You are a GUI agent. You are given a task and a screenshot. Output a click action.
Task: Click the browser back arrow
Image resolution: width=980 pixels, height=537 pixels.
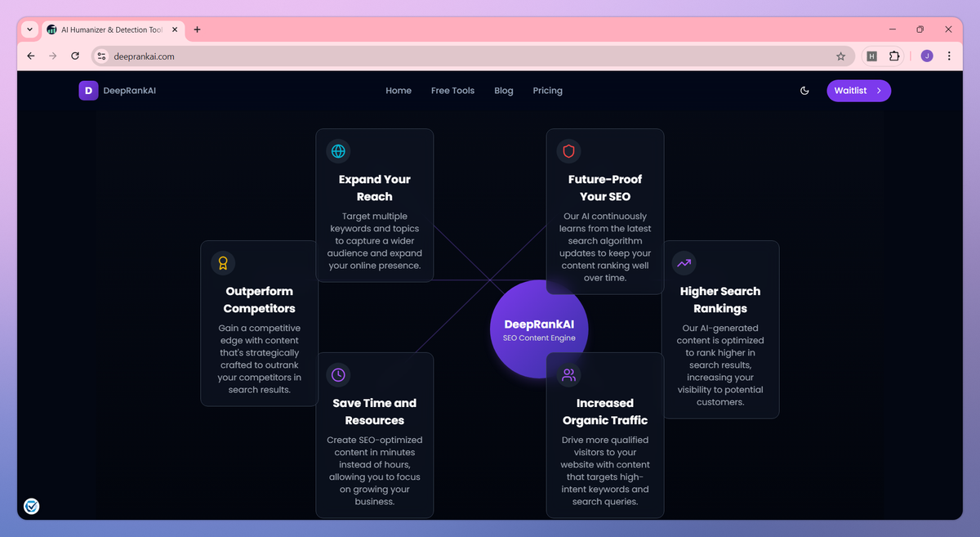click(x=31, y=56)
